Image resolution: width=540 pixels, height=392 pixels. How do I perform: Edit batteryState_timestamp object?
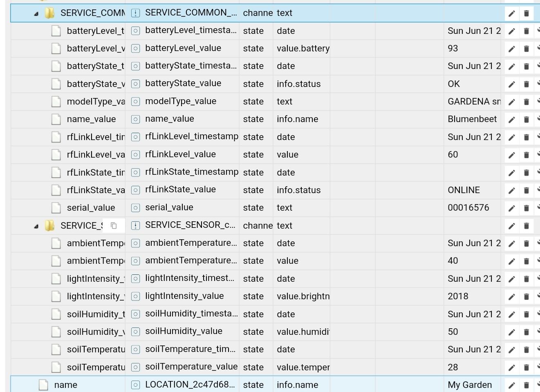[512, 67]
